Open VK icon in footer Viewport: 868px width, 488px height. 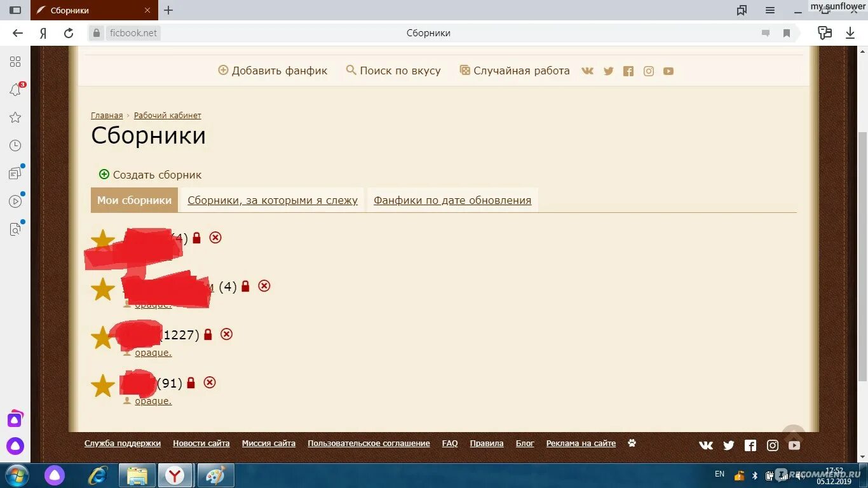pos(706,445)
